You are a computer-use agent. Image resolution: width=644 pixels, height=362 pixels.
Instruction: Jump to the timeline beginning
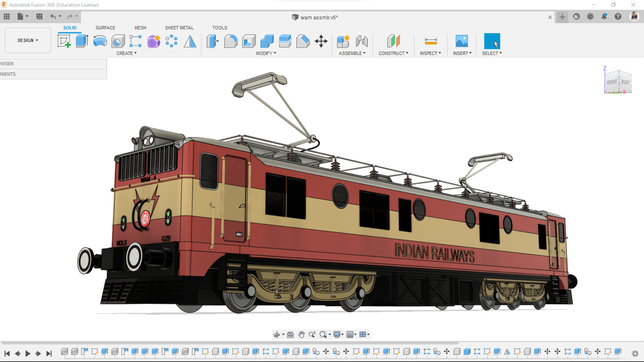coord(7,354)
